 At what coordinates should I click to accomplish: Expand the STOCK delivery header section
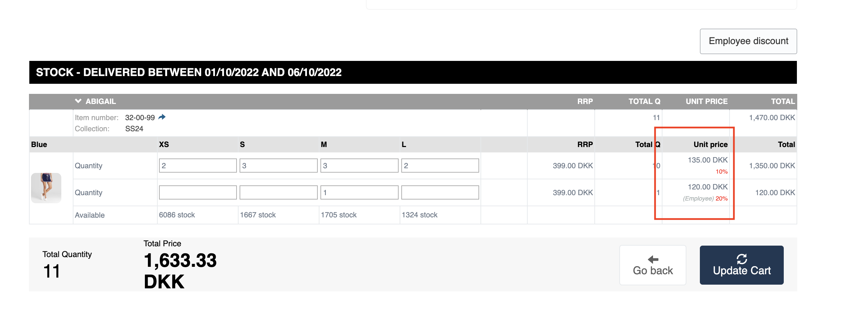point(189,72)
